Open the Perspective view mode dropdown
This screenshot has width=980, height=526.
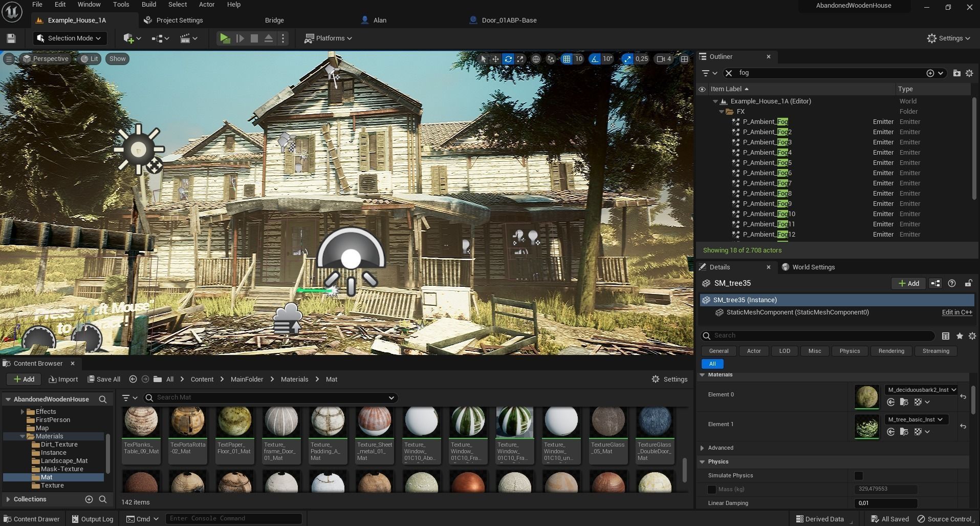[46, 59]
